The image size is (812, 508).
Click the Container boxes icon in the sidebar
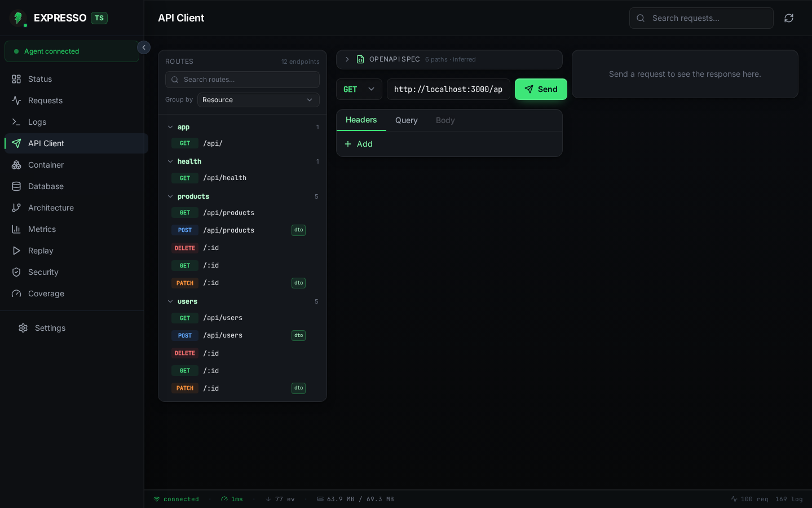(16, 165)
